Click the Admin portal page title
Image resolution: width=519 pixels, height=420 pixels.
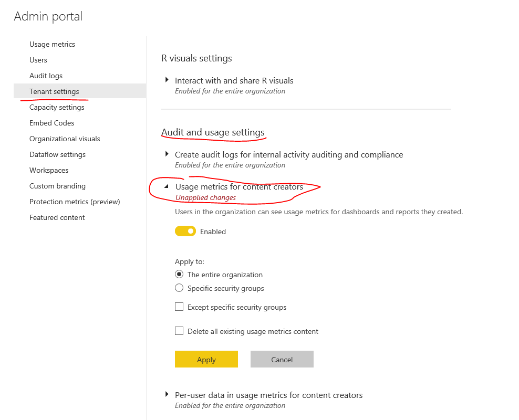48,16
